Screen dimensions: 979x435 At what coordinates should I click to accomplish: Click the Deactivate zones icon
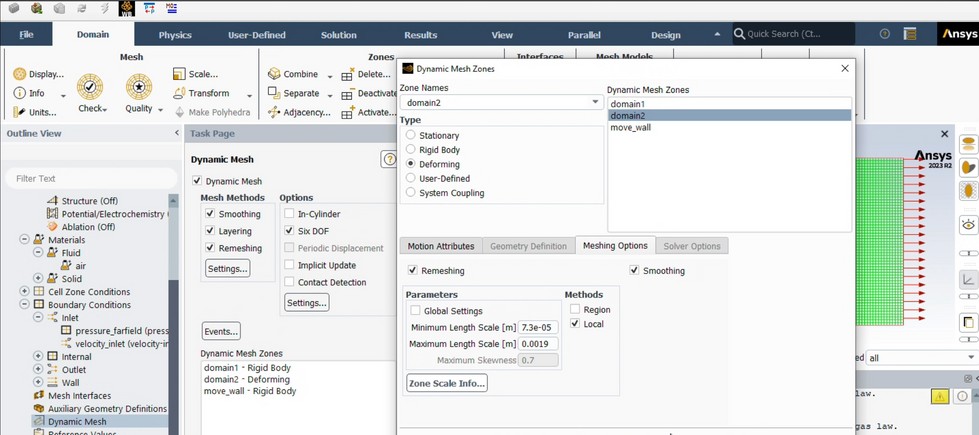click(x=348, y=94)
